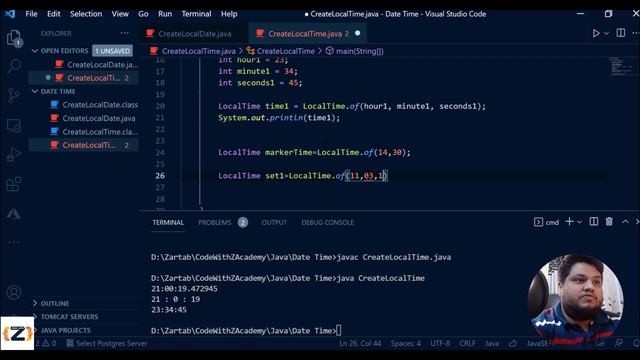Open CreateLocalDate.java in DATE TIME folder

[x=84, y=118]
